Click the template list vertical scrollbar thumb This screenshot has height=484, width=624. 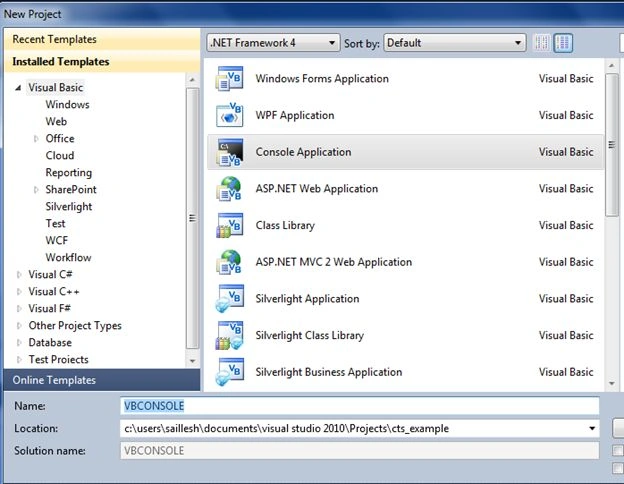[611, 145]
